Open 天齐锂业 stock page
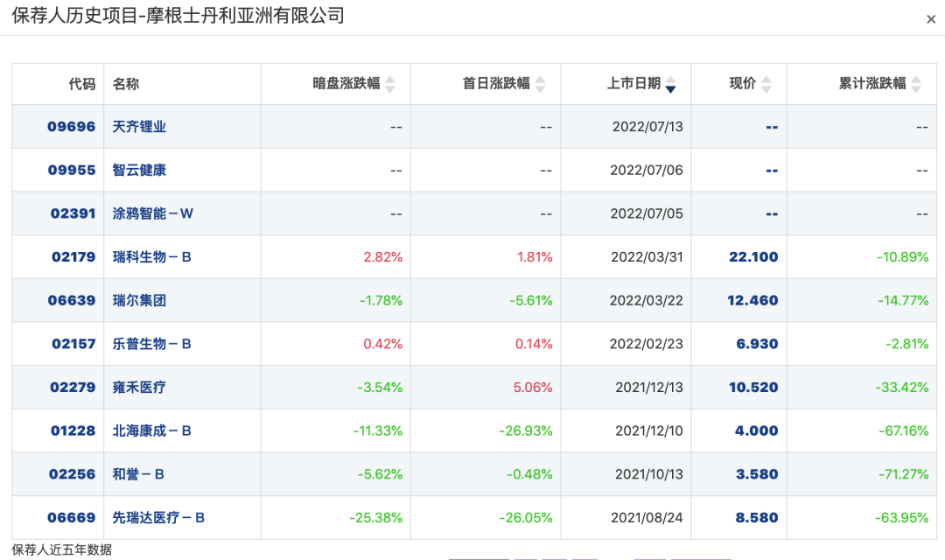945x560 pixels. [139, 127]
